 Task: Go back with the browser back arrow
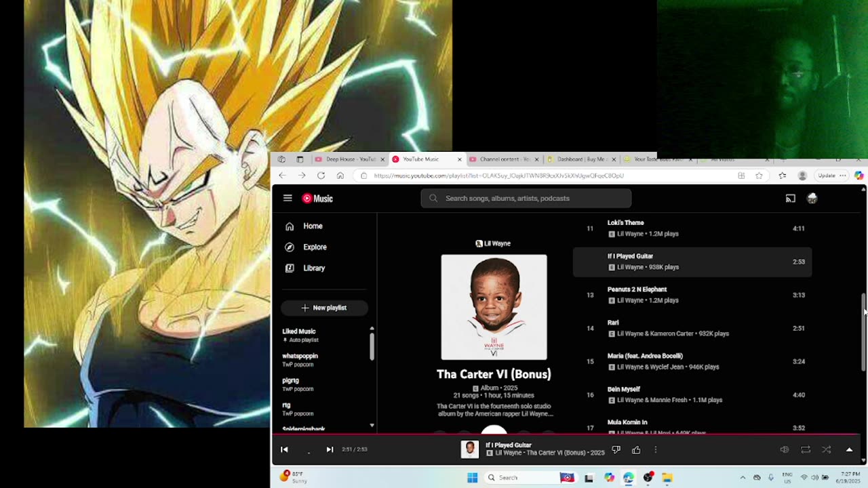tap(282, 176)
